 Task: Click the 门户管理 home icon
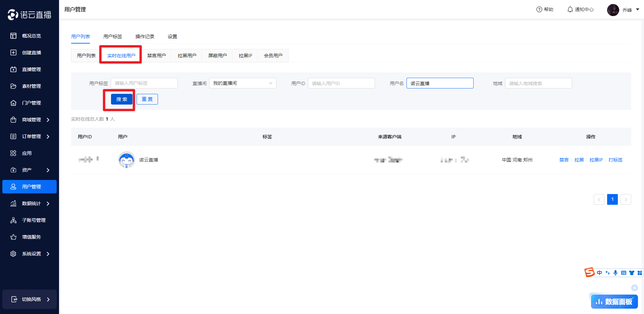click(13, 103)
